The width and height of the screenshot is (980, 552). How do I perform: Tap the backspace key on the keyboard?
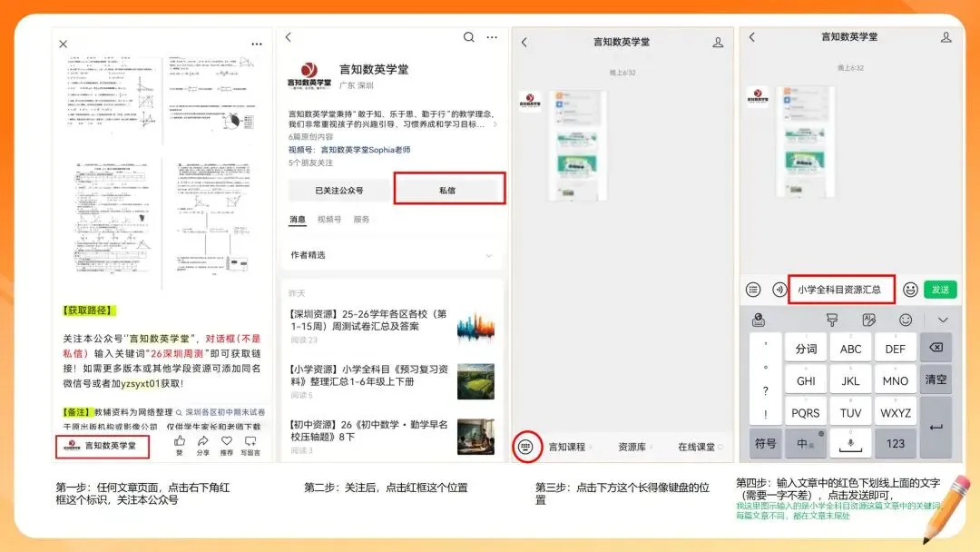click(x=936, y=348)
